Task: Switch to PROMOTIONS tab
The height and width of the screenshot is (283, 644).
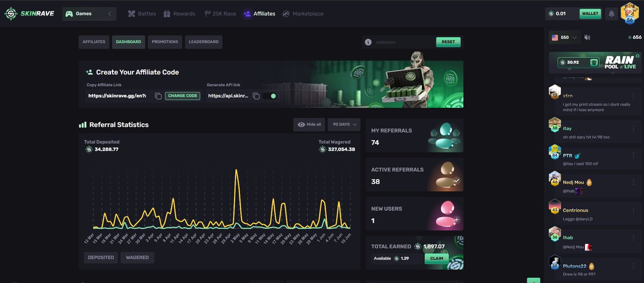Action: point(165,42)
